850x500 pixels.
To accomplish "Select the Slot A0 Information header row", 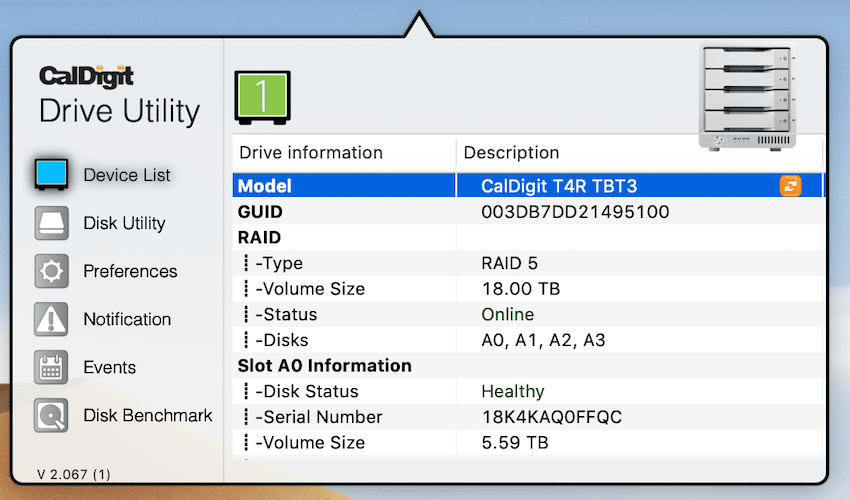I will (529, 366).
